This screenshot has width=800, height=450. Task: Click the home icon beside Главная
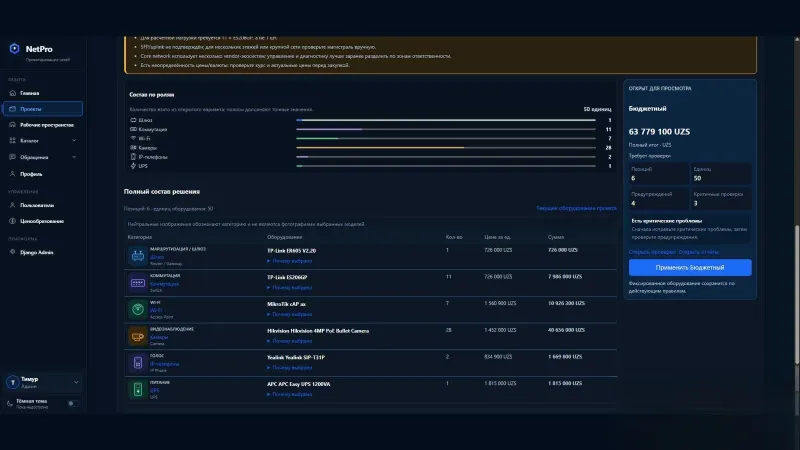[13, 93]
